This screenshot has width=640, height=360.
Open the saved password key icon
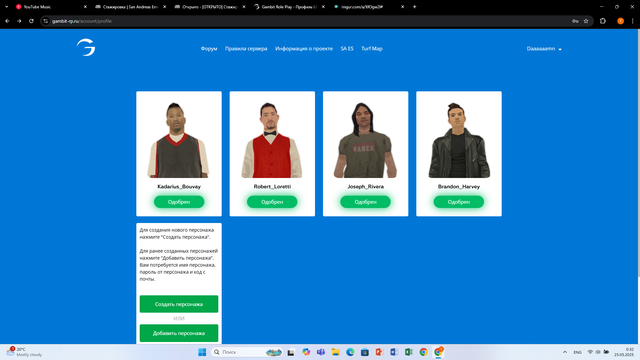coord(575,21)
